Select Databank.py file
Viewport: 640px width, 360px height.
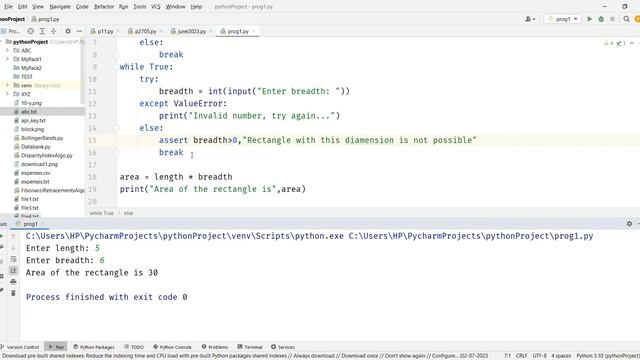(36, 147)
